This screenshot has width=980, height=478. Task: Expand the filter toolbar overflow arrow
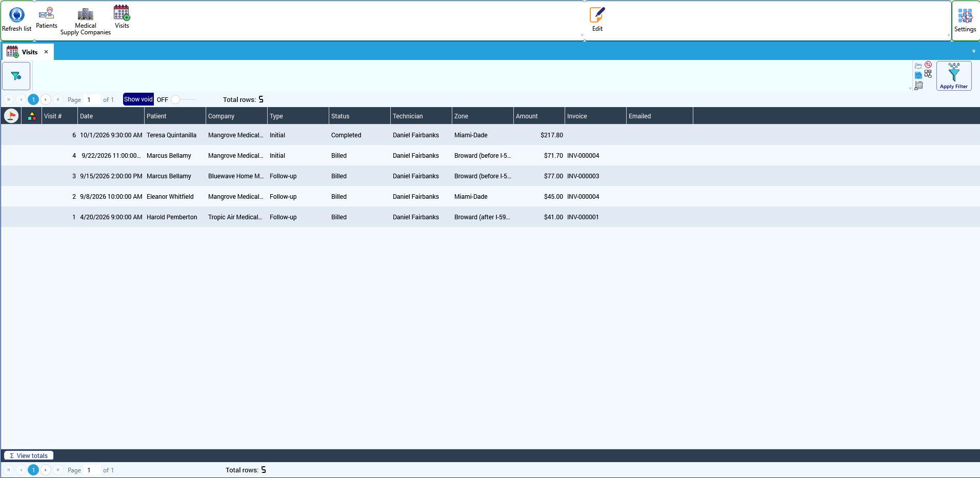[x=910, y=88]
